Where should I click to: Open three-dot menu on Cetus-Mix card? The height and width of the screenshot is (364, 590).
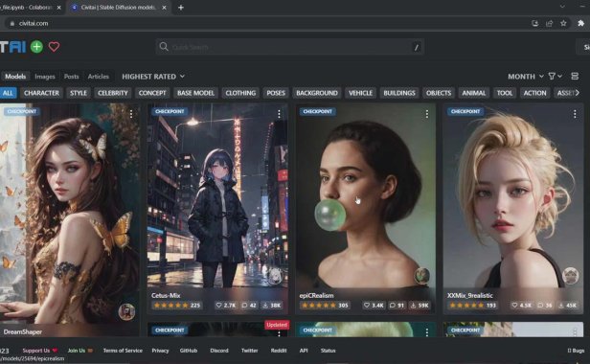(x=279, y=114)
